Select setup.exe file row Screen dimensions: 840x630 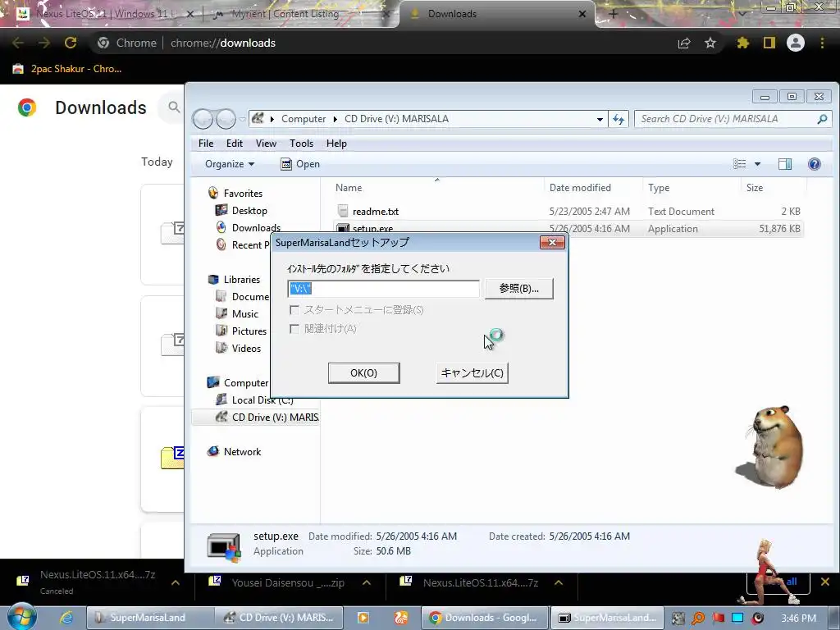click(568, 229)
